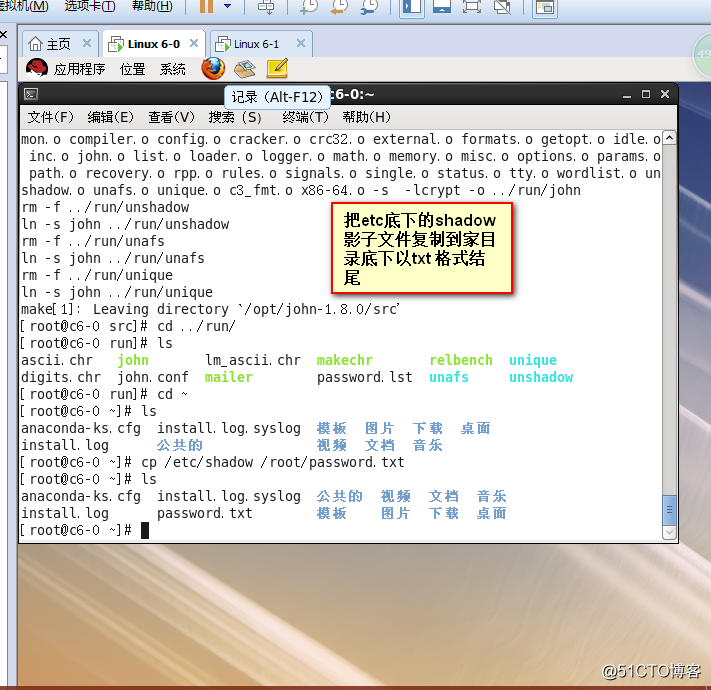Take a snapshot of the virtual machine
The image size is (711, 690).
point(309,7)
